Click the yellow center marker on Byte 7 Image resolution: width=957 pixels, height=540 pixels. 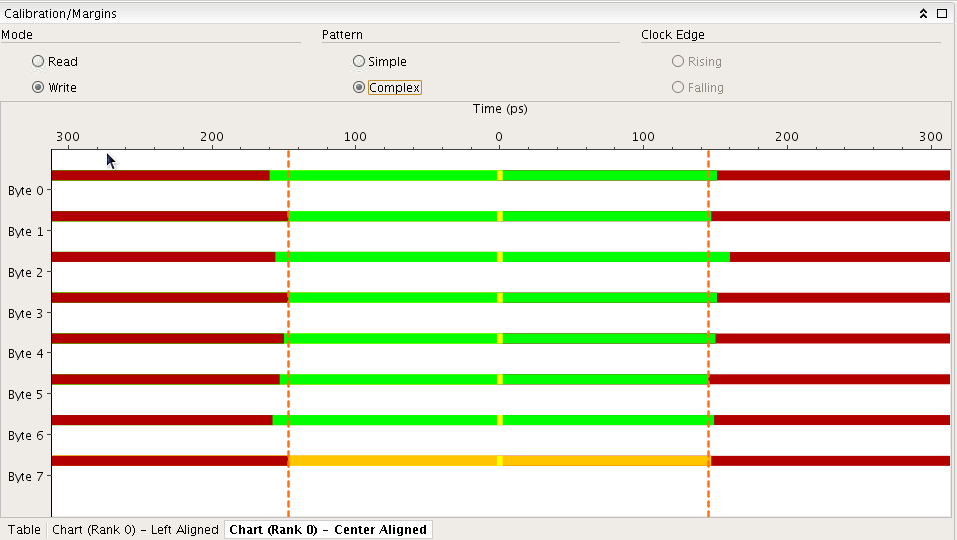(x=500, y=461)
